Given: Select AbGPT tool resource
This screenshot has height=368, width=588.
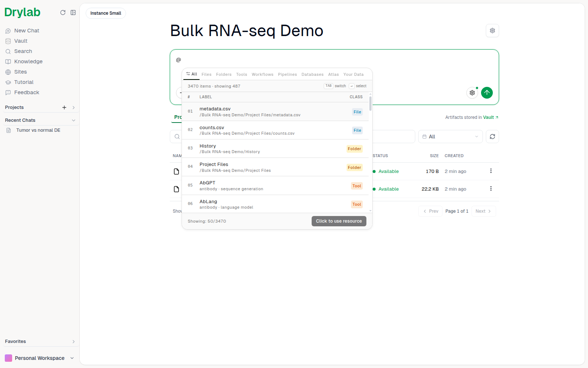Looking at the screenshot, I should (275, 185).
